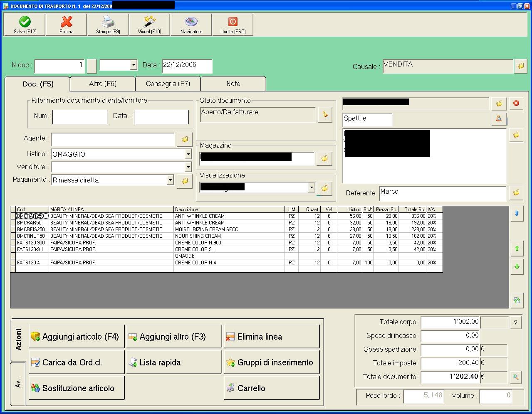Open the Navigatore compass tool

[191, 25]
